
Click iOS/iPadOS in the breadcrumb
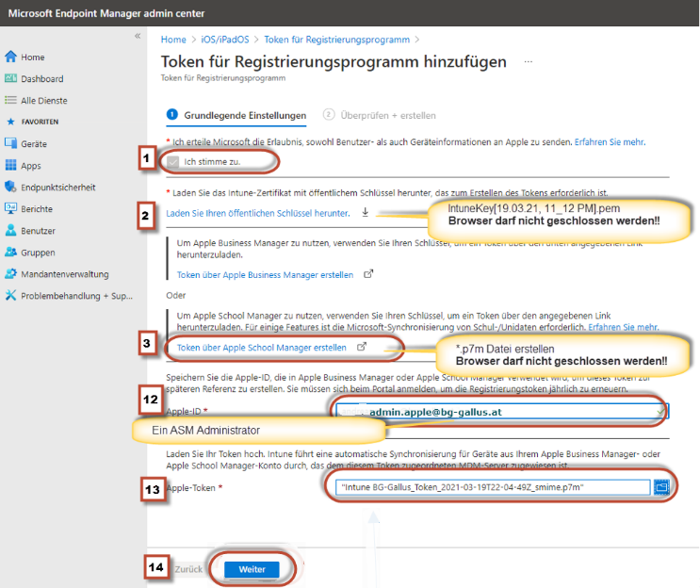223,40
